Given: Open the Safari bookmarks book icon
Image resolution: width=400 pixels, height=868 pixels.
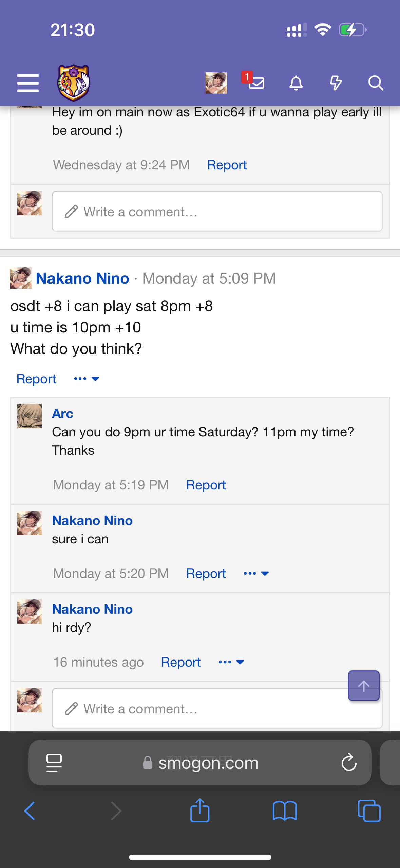Looking at the screenshot, I should click(x=285, y=811).
